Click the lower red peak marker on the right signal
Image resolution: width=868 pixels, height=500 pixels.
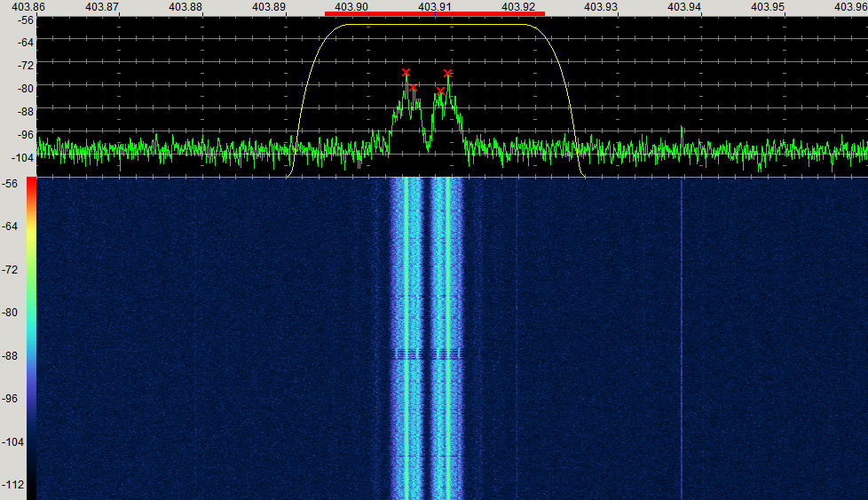point(440,91)
